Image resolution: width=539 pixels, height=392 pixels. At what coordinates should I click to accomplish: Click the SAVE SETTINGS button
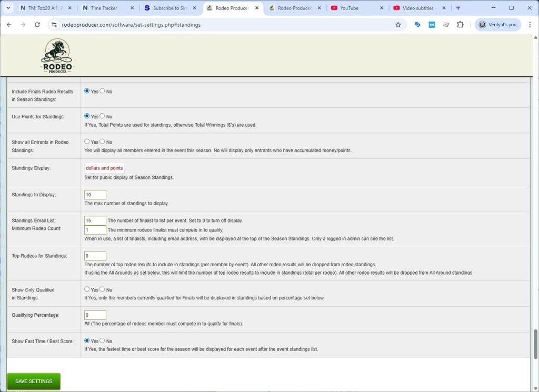click(x=33, y=381)
